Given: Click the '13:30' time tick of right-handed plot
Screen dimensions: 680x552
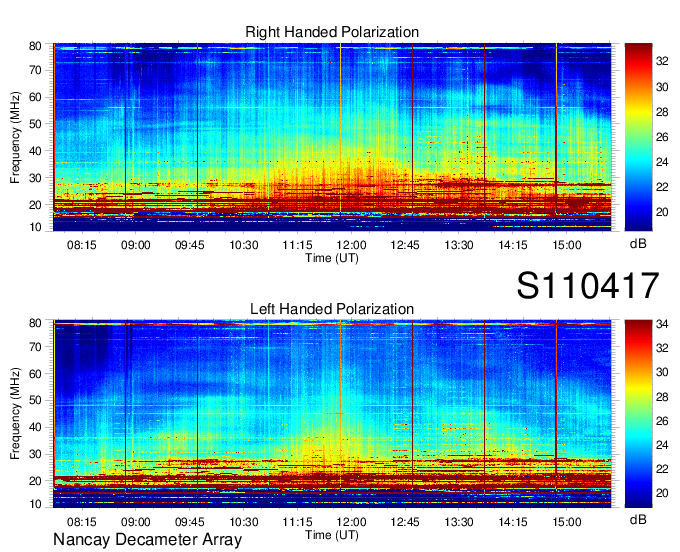Looking at the screenshot, I should pos(459,245).
